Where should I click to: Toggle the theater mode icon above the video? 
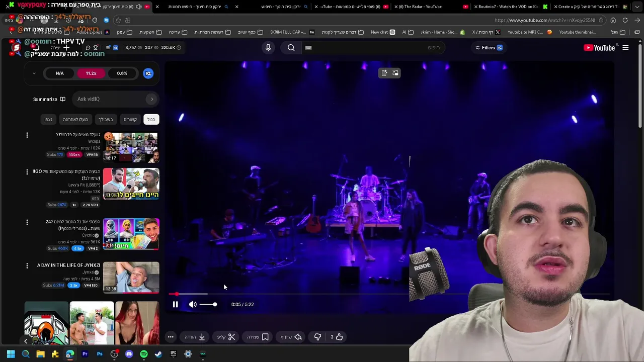tap(395, 73)
